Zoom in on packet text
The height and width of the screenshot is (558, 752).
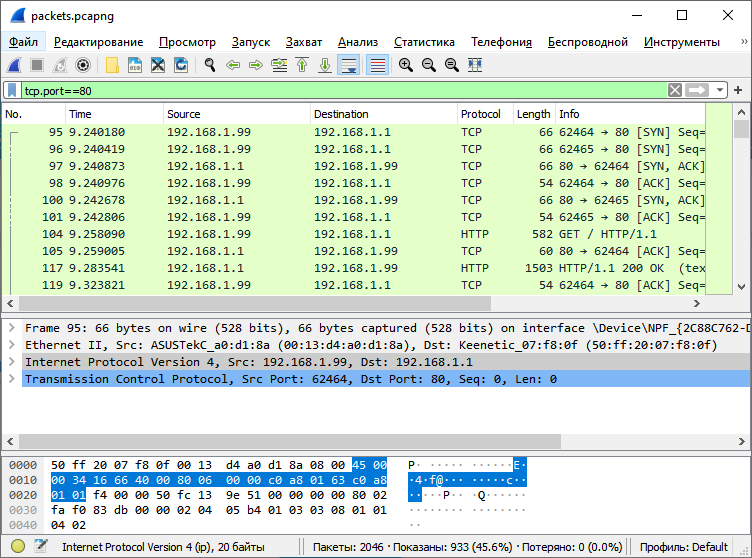[406, 65]
